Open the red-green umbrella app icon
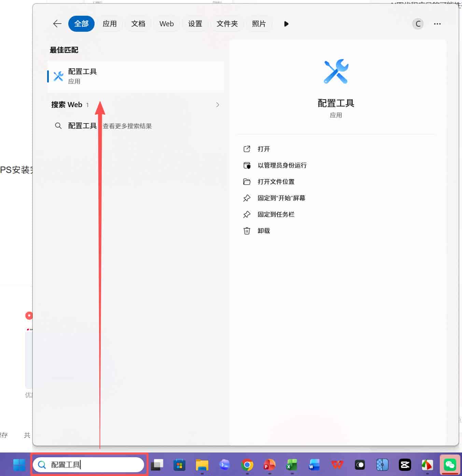The width and height of the screenshot is (462, 476). coord(427,465)
